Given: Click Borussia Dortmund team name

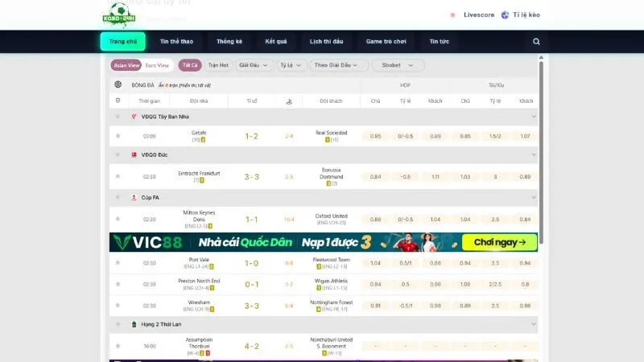Looking at the screenshot, I should click(331, 173).
